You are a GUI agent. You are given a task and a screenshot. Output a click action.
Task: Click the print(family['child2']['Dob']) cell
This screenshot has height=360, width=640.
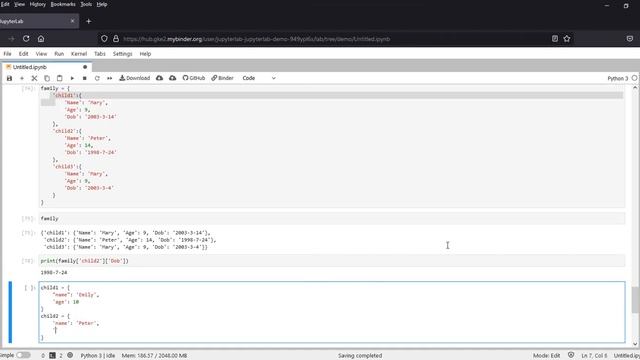332,260
